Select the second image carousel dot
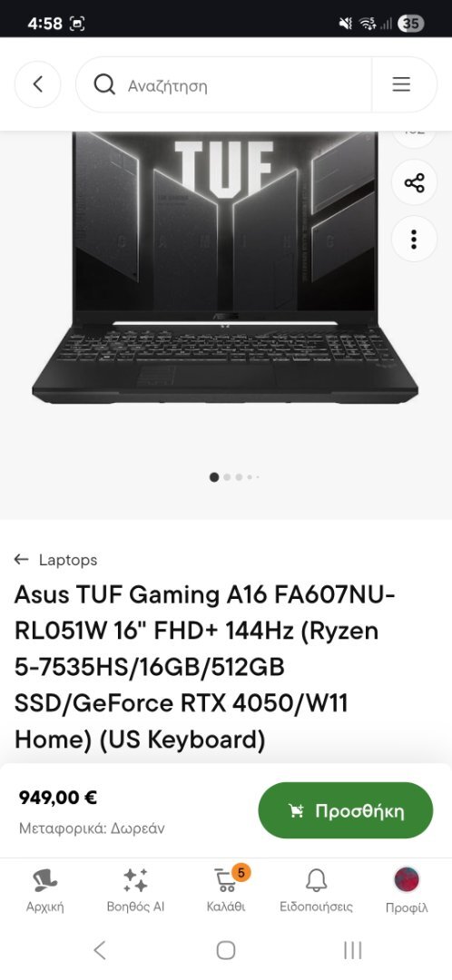The height and width of the screenshot is (980, 452). (x=227, y=477)
